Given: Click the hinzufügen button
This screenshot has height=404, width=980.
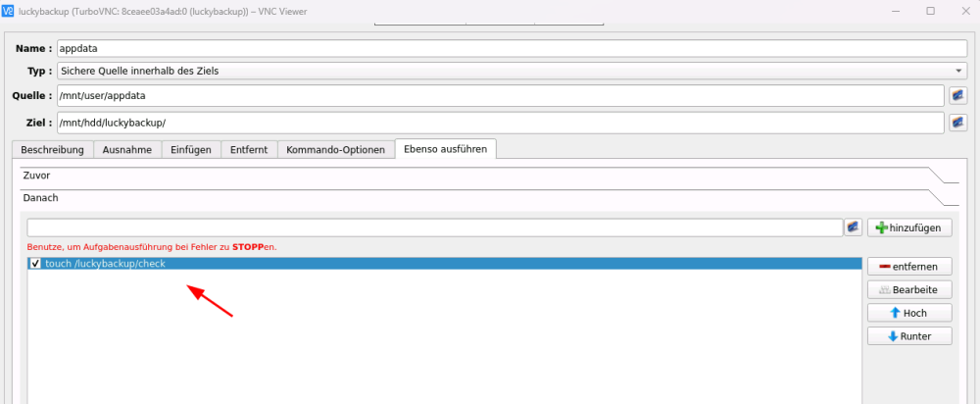Looking at the screenshot, I should (909, 227).
